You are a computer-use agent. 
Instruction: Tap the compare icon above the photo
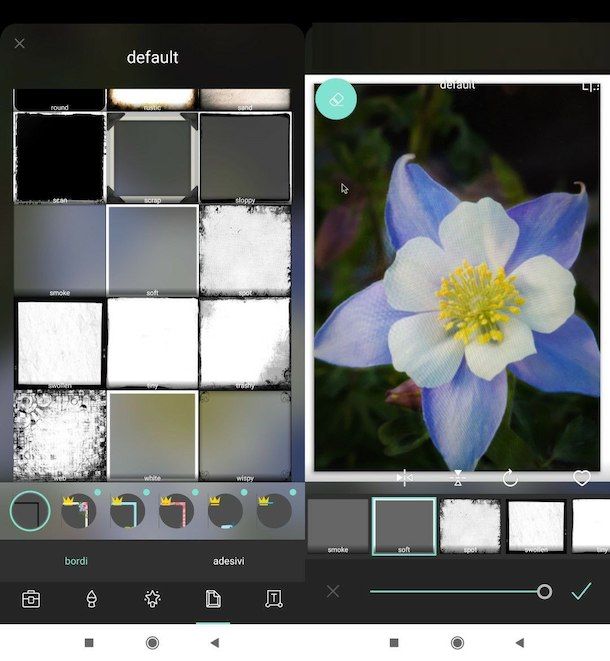tap(591, 86)
